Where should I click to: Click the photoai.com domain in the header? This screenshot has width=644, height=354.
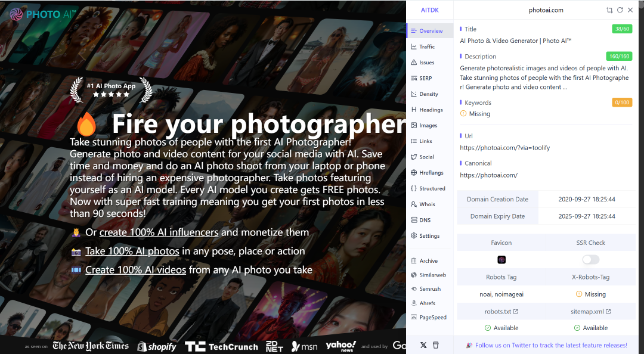[546, 10]
